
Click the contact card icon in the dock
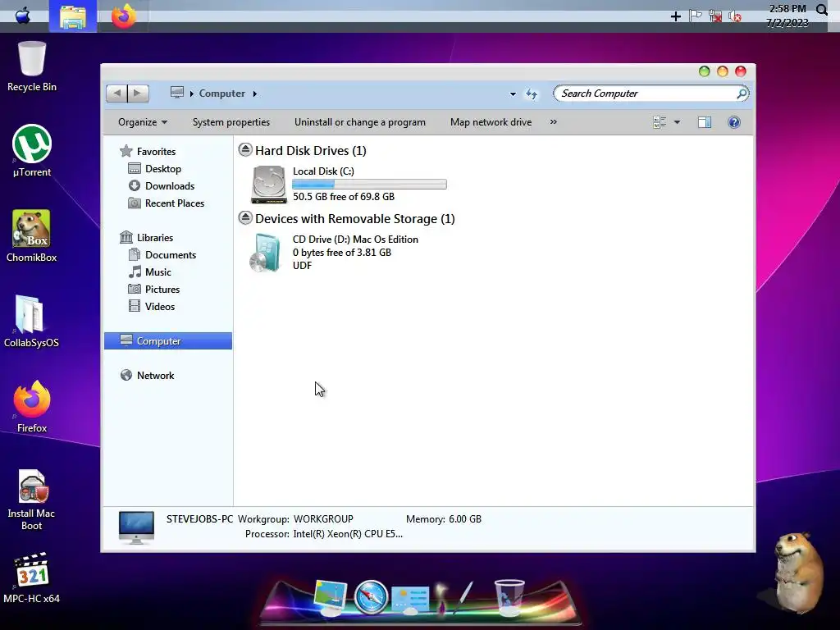point(410,599)
